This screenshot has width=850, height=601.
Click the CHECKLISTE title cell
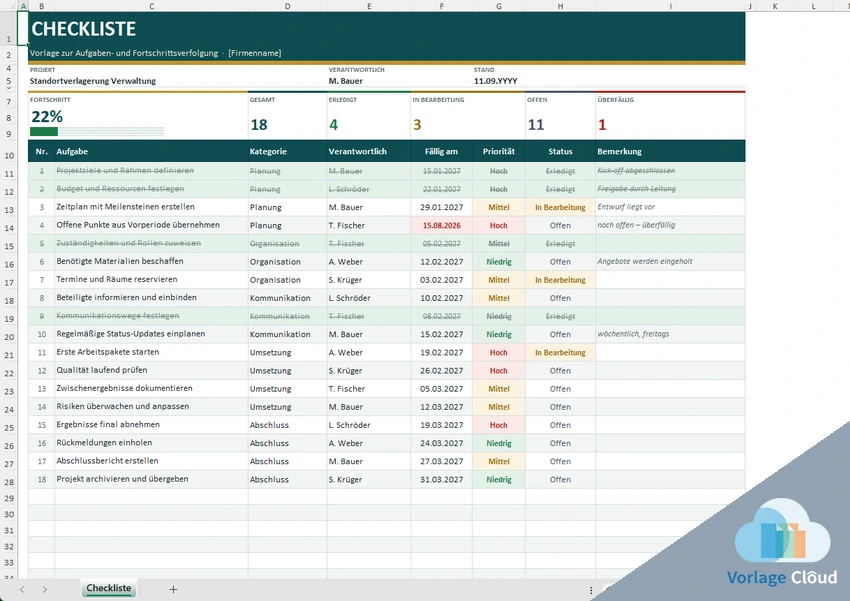click(83, 29)
